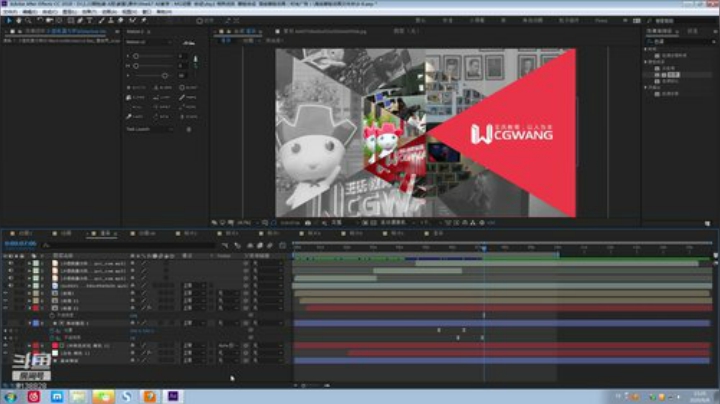This screenshot has height=404, width=720.
Task: Click the Effects & Presets search field
Action: (680, 41)
